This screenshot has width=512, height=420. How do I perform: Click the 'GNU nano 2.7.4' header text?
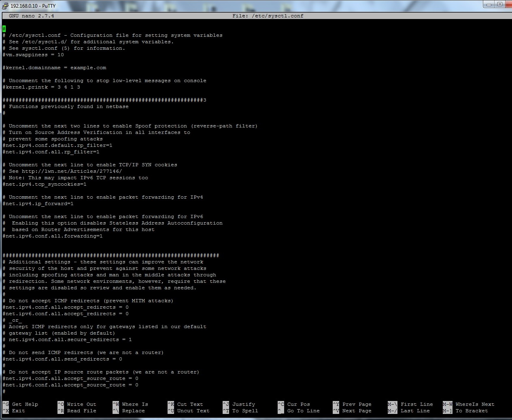32,16
